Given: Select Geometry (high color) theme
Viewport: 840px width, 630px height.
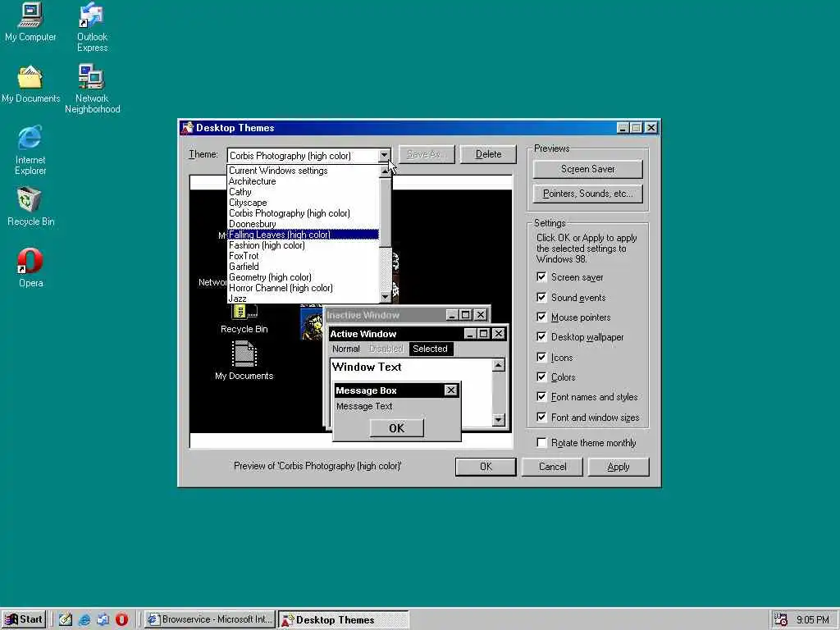Looking at the screenshot, I should pos(303,277).
